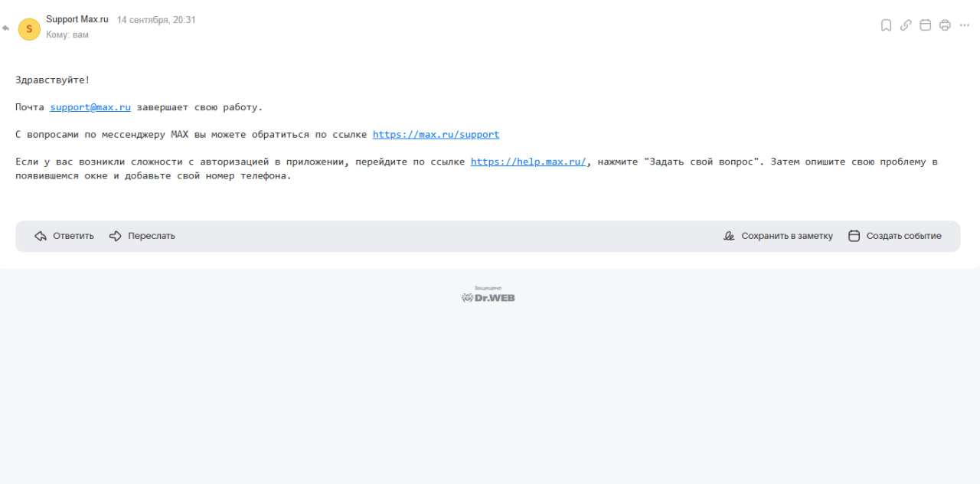Copy the message link via chain icon
Image resolution: width=980 pixels, height=484 pixels.
point(906,25)
